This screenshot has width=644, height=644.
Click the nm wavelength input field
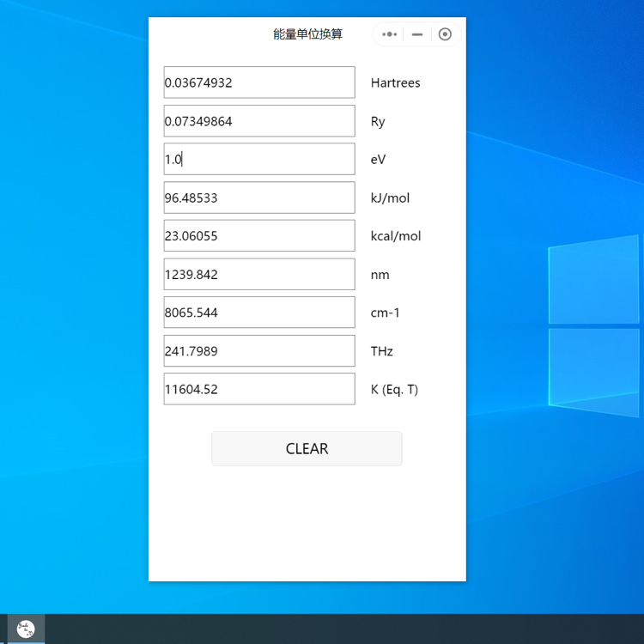click(x=259, y=275)
